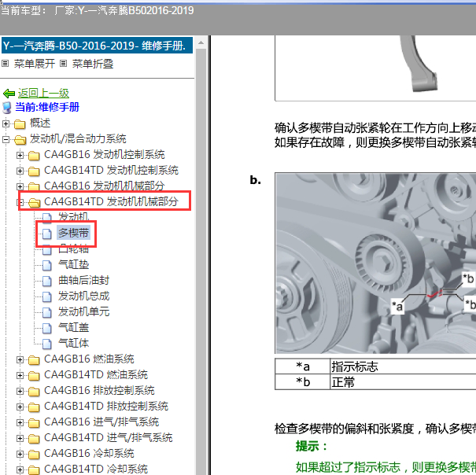Viewport: 476px width, 475px height.
Task: Click CA4GB16 燃油系统 folder icon
Action: (x=34, y=360)
